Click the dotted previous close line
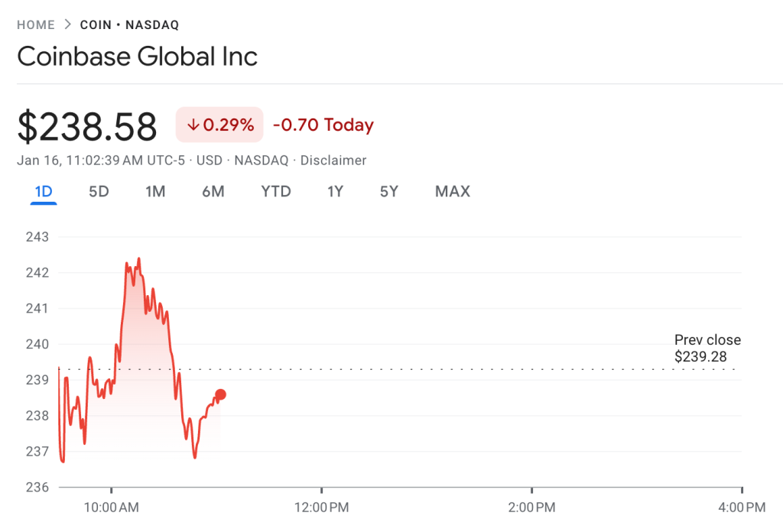 (459, 368)
